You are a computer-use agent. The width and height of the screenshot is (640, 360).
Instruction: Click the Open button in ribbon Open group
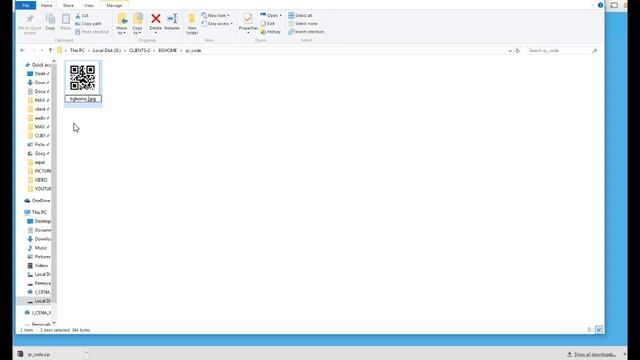pyautogui.click(x=271, y=16)
